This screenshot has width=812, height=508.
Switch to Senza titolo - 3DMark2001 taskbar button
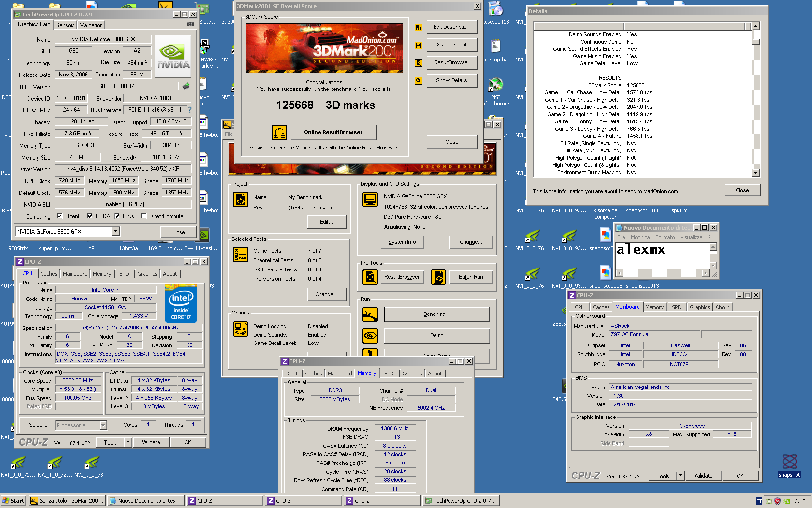click(67, 501)
